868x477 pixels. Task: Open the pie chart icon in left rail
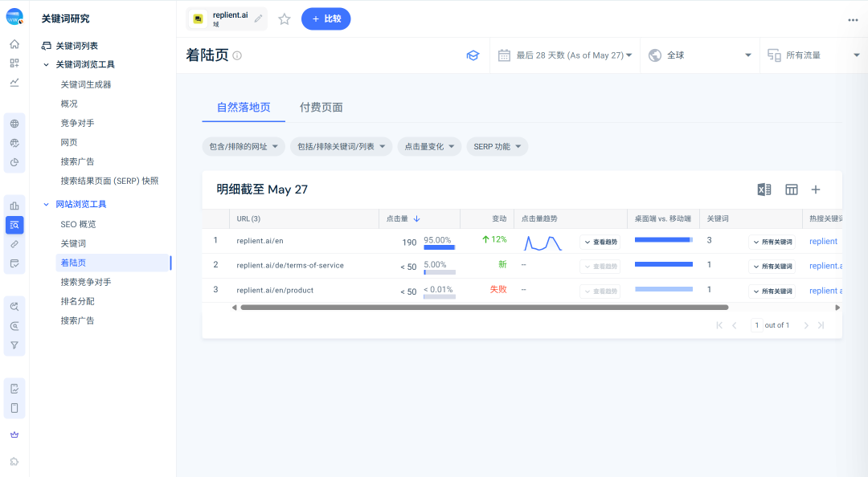pyautogui.click(x=14, y=162)
